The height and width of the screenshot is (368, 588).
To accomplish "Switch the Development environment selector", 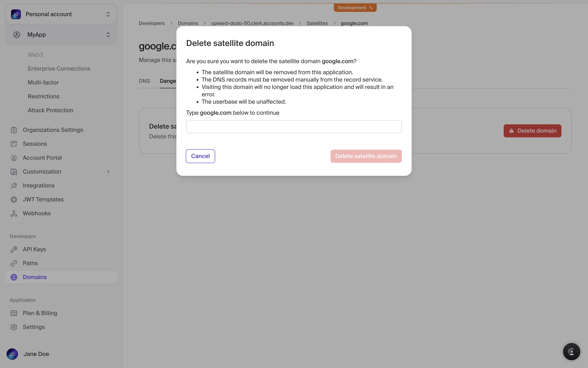I will point(355,8).
